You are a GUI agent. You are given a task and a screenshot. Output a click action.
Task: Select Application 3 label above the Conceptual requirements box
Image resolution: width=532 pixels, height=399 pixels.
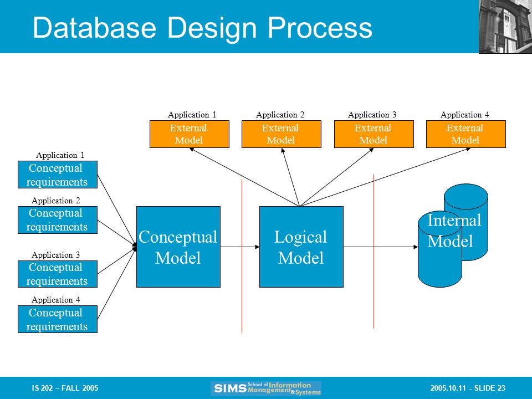56,255
